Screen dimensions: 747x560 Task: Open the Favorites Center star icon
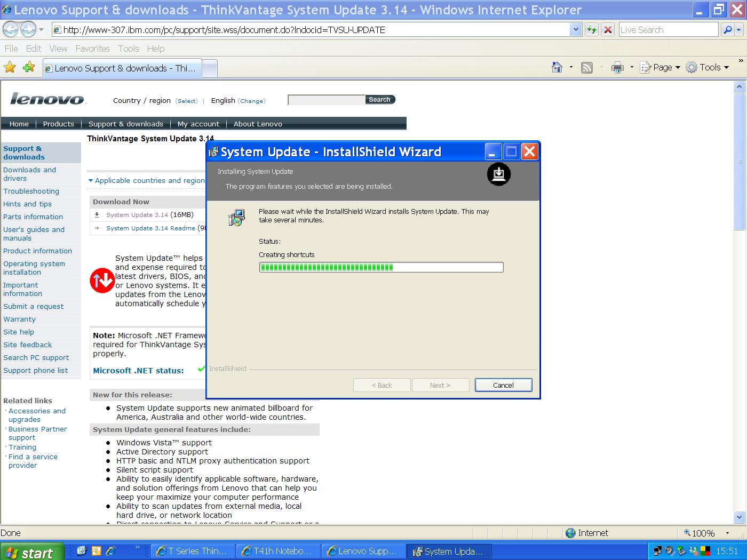[x=10, y=67]
